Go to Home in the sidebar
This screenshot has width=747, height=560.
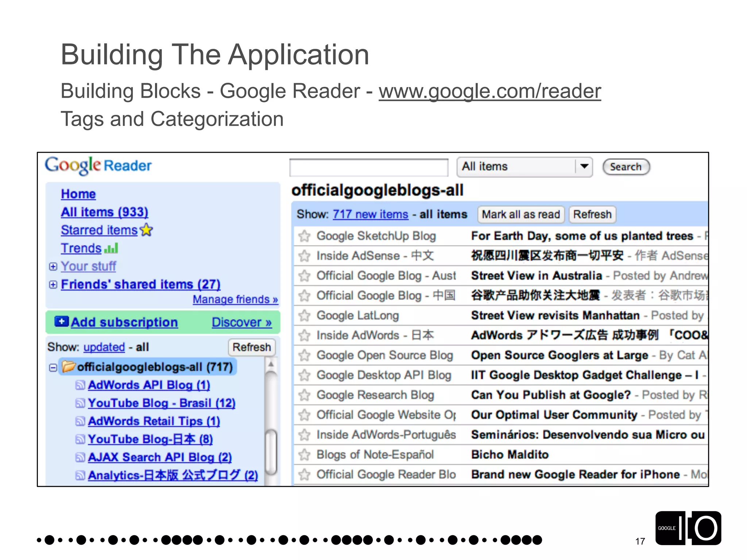[x=78, y=194]
